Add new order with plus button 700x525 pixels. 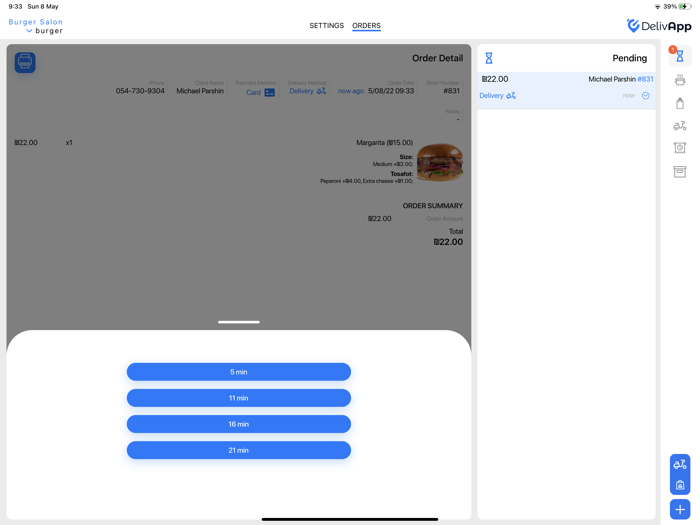(679, 509)
